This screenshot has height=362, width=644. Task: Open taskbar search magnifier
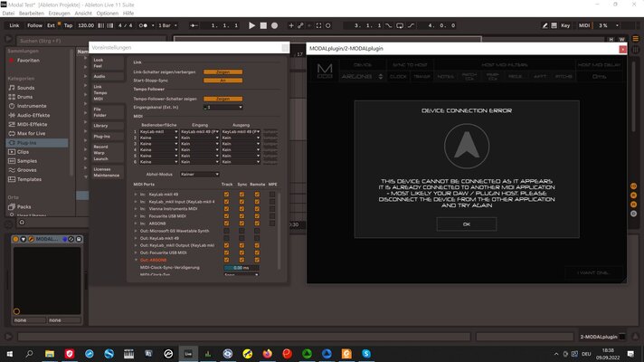pos(29,354)
